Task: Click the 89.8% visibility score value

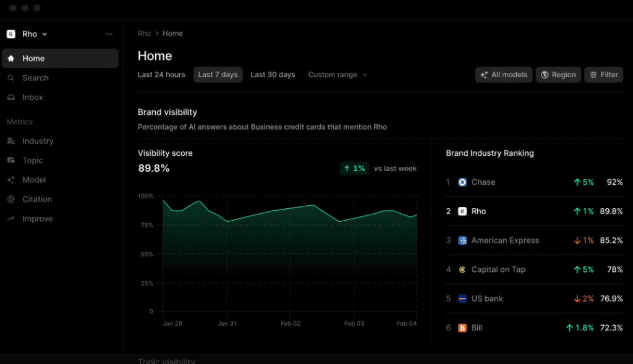Action: click(154, 168)
